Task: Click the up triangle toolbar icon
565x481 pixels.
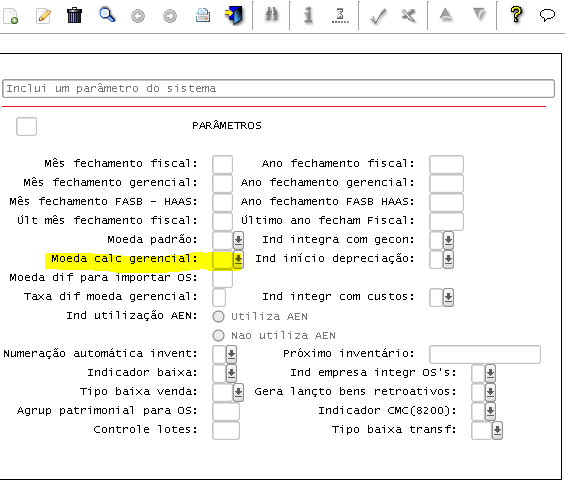Action: (446, 15)
